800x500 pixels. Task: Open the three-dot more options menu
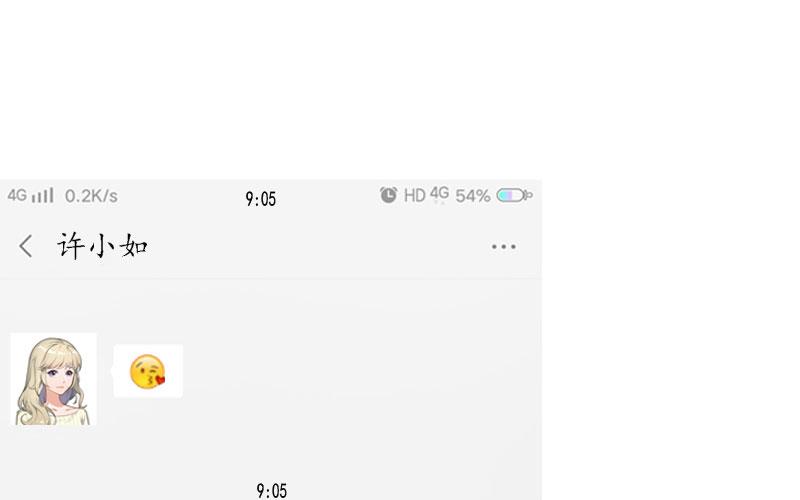[x=504, y=247]
